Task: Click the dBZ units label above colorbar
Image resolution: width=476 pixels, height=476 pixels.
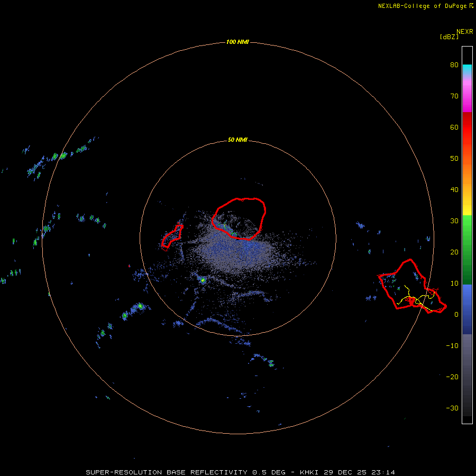Action: click(x=449, y=36)
